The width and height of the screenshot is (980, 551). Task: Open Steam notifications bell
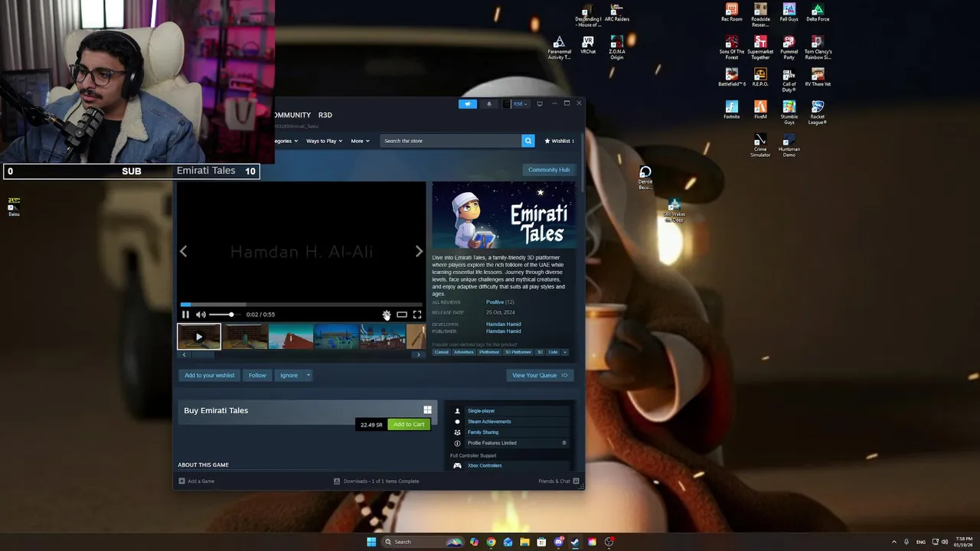(x=489, y=104)
